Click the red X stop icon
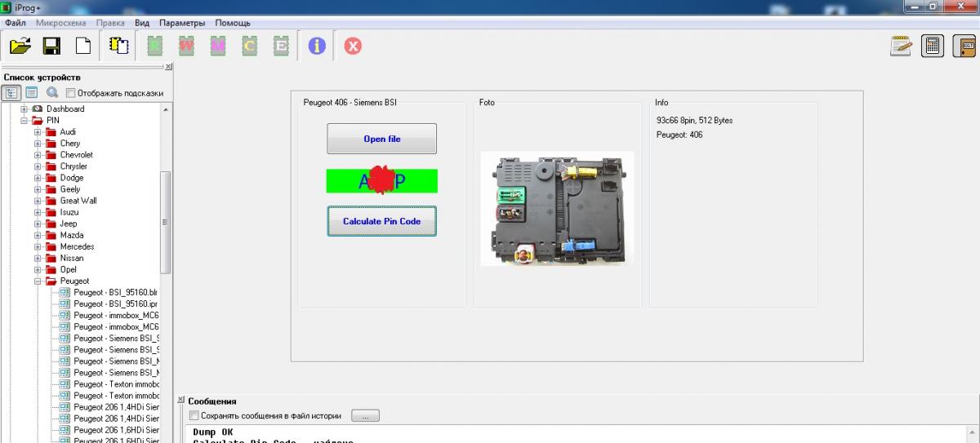 (352, 47)
